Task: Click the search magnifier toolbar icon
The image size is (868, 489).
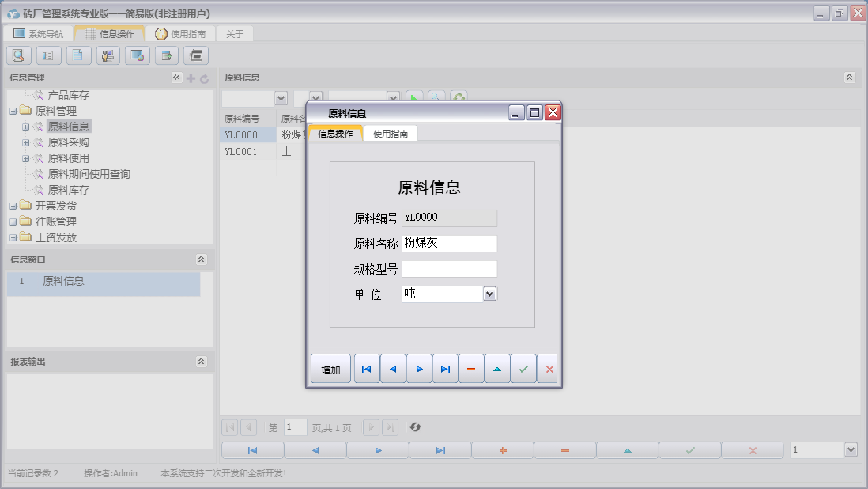Action: [19, 55]
